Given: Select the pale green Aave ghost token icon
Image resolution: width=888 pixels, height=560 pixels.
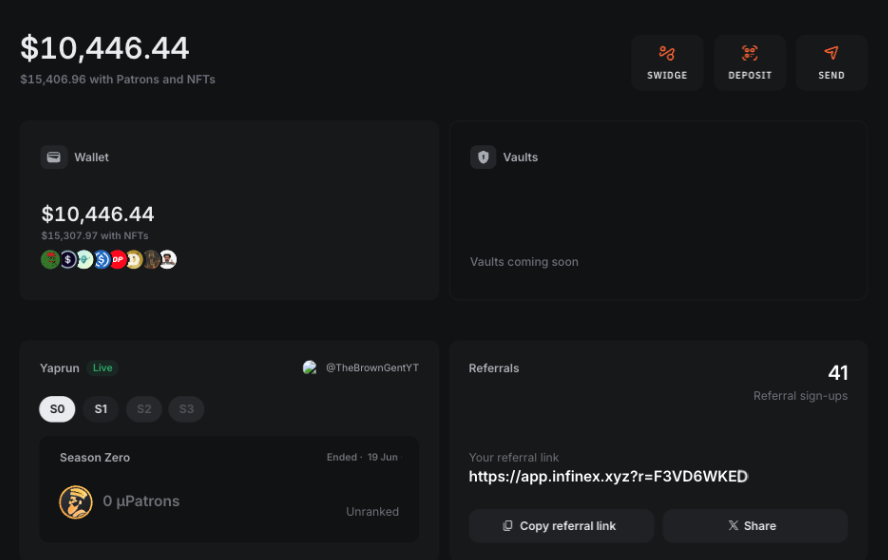Looking at the screenshot, I should (x=84, y=260).
